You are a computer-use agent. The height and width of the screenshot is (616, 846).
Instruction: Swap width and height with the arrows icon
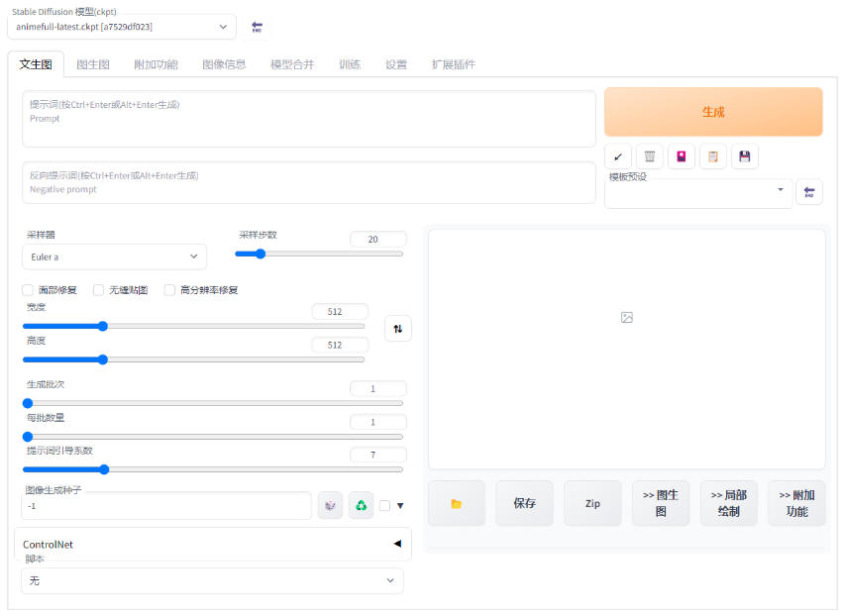point(397,328)
